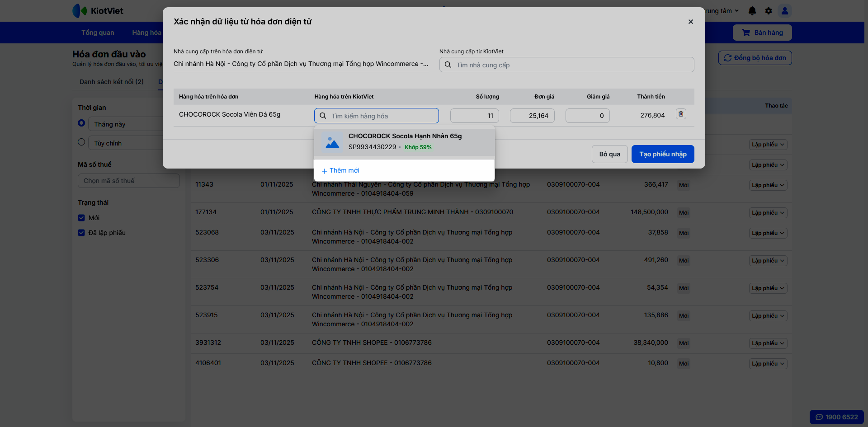Focus the Tìm kiếm hàng hóa search field
Screen dimensions: 868x427
[x=377, y=116]
